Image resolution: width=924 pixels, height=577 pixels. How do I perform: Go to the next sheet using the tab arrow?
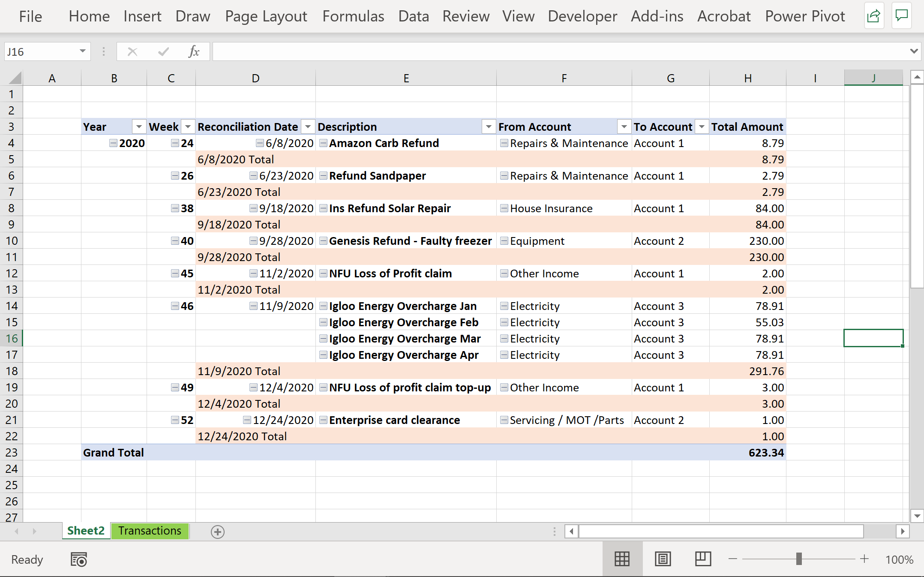click(34, 532)
